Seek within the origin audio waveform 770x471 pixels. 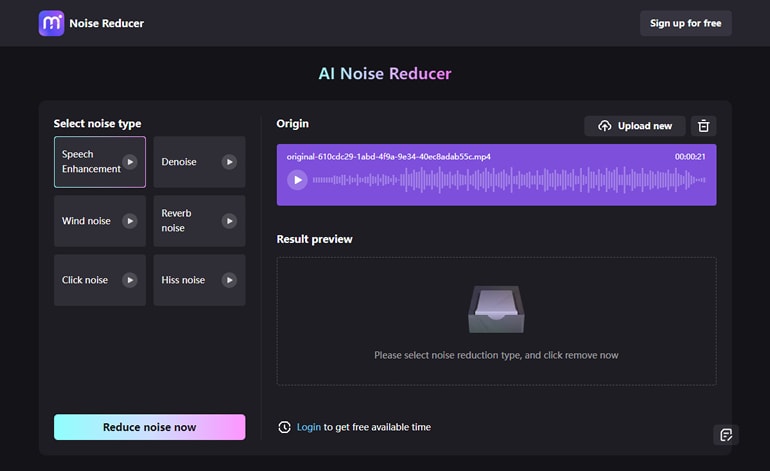[508, 180]
